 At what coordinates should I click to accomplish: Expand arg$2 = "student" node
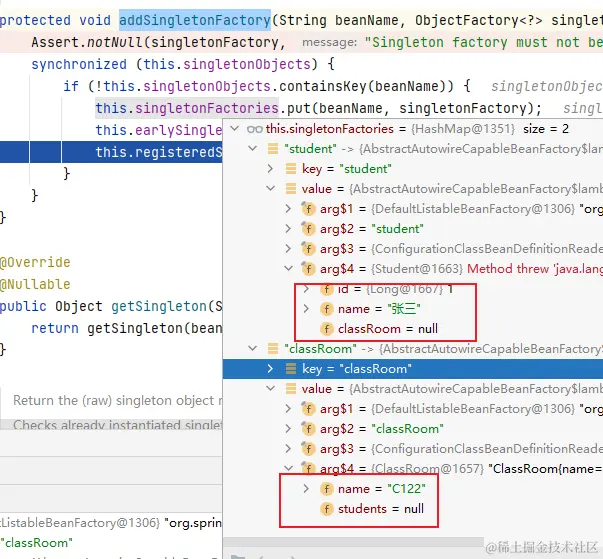coord(288,229)
